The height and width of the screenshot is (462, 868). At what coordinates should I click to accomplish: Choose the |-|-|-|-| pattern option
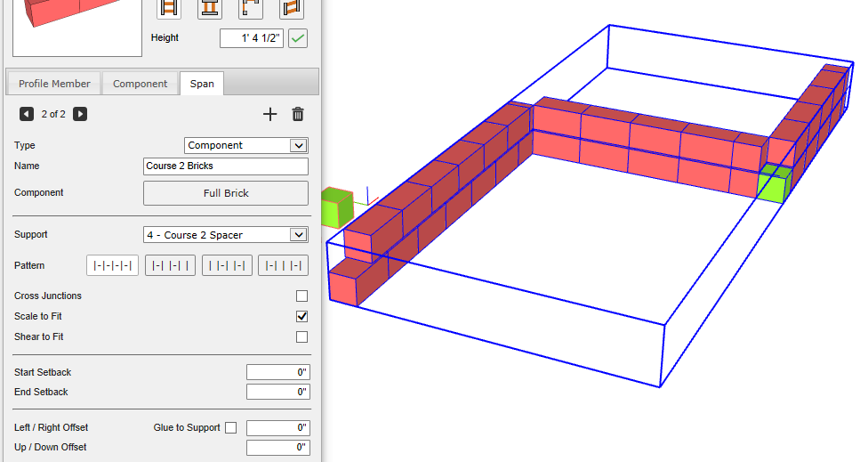[x=112, y=265]
